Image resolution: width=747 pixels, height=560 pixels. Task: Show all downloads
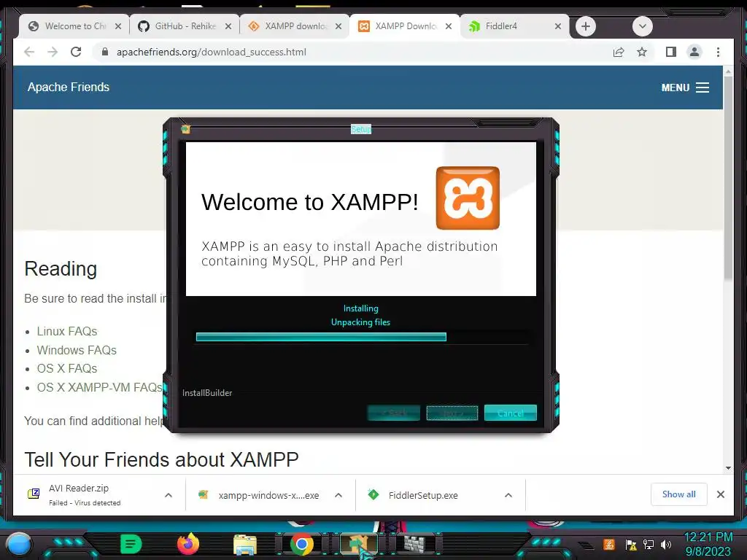678,494
